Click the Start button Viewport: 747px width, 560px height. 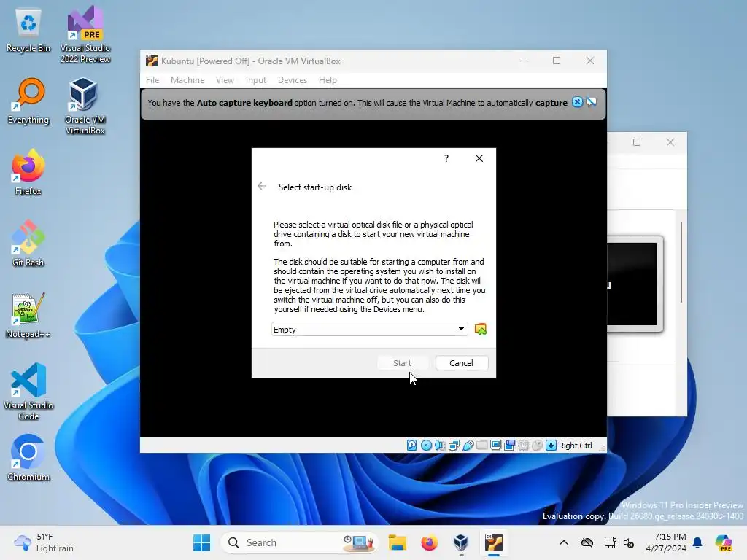[402, 363]
